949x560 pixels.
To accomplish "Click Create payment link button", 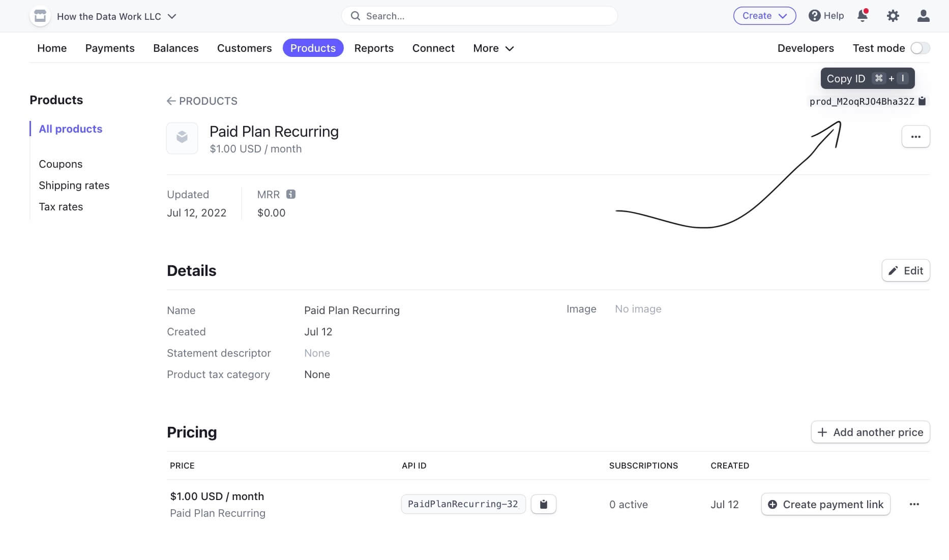I will click(x=825, y=504).
